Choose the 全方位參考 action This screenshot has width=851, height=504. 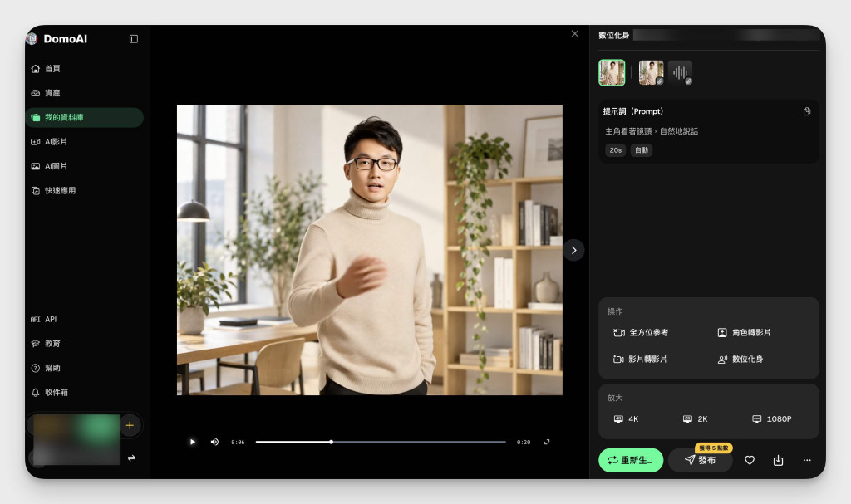(641, 333)
